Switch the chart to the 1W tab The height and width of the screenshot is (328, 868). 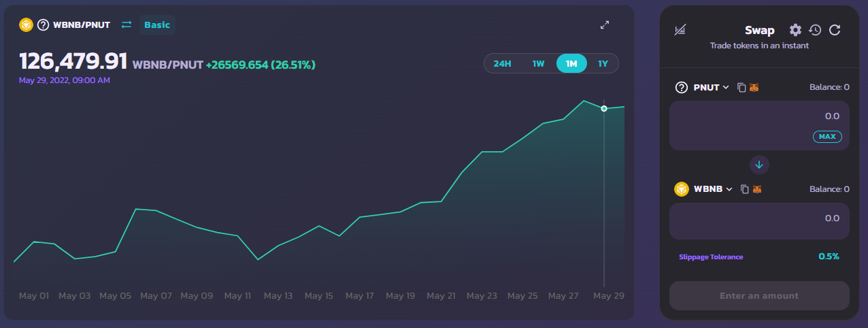538,63
